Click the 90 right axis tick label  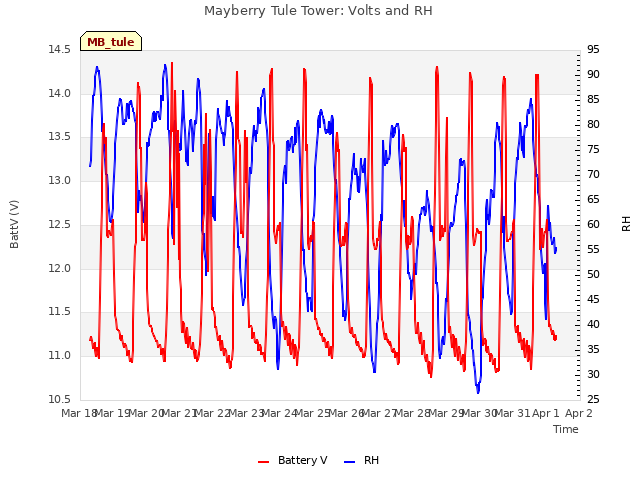coord(593,75)
